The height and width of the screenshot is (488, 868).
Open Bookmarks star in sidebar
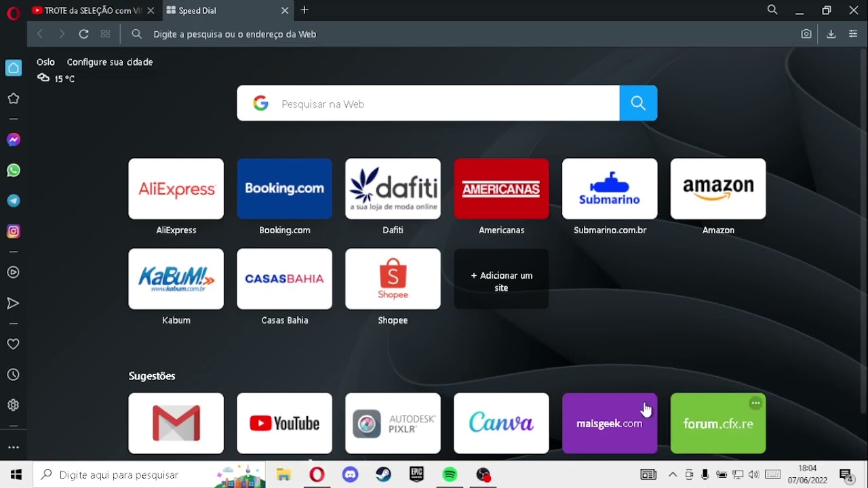pos(13,99)
